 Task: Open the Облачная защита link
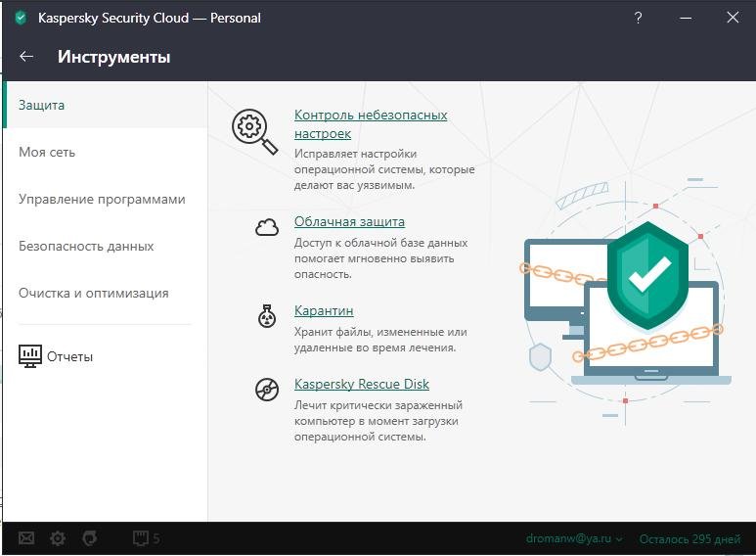[x=349, y=221]
